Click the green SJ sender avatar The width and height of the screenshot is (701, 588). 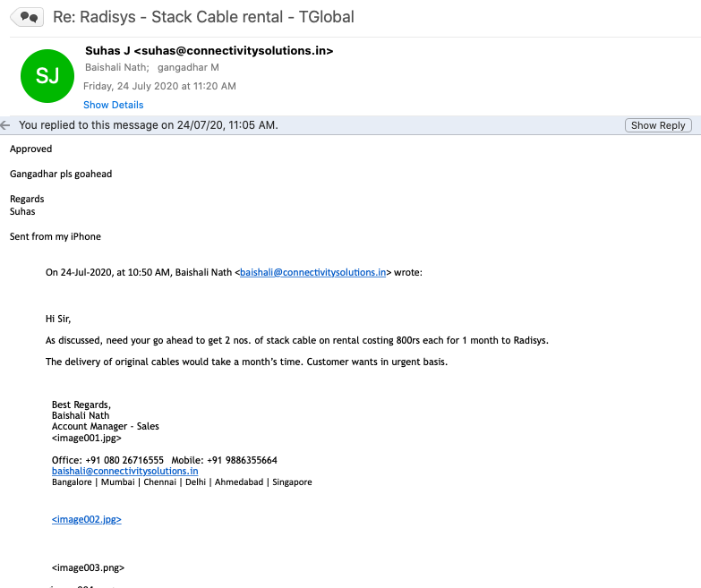point(47,75)
